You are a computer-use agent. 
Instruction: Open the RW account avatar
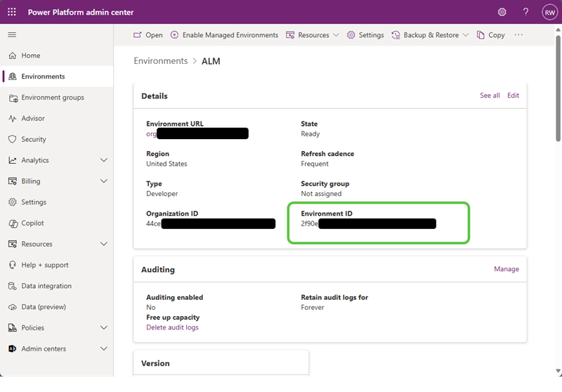point(549,12)
